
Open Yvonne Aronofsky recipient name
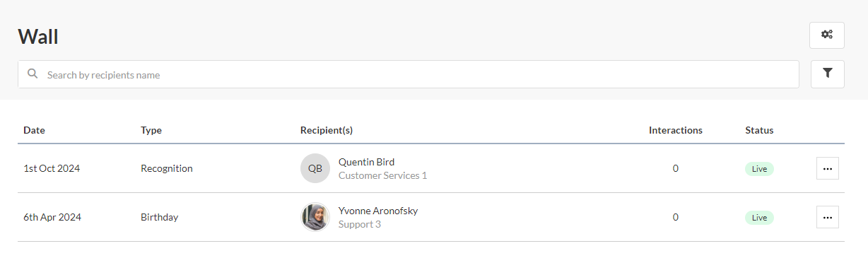click(x=378, y=211)
